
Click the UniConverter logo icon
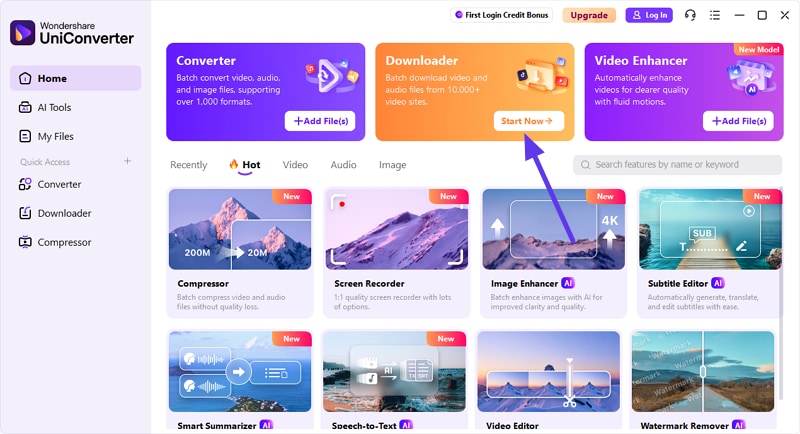click(22, 33)
